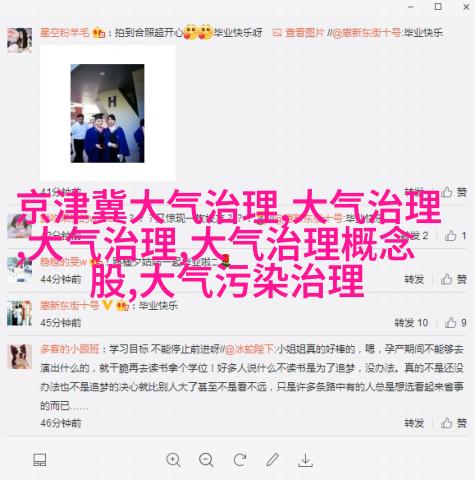The image size is (475, 480).
Task: Click 转发 10 on the 45分钟前 comment
Action: point(411,323)
